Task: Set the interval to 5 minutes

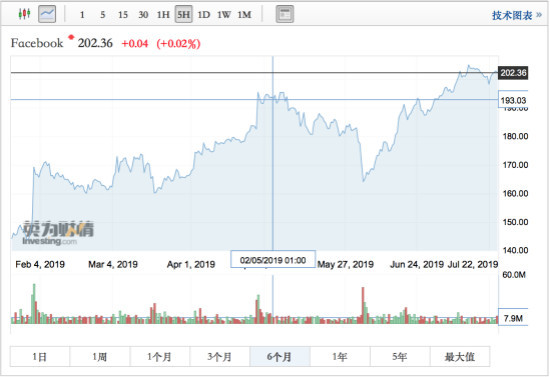Action: pyautogui.click(x=102, y=15)
